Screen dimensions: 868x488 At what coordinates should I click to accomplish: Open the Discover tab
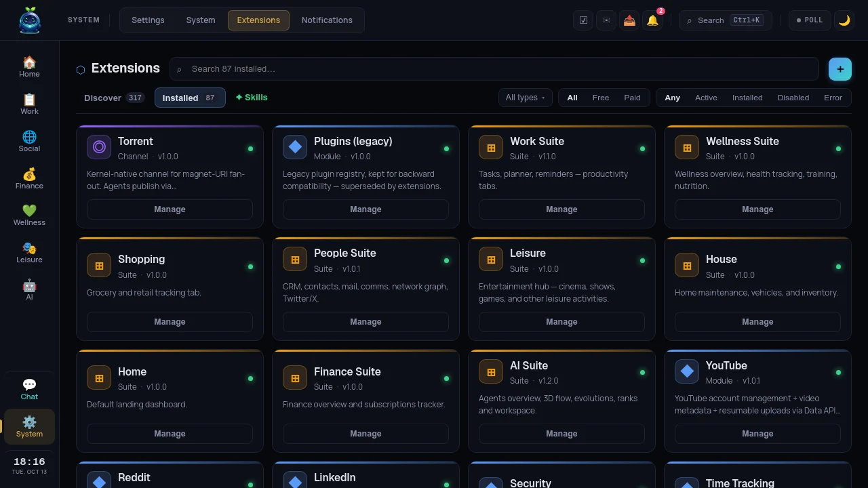[114, 98]
